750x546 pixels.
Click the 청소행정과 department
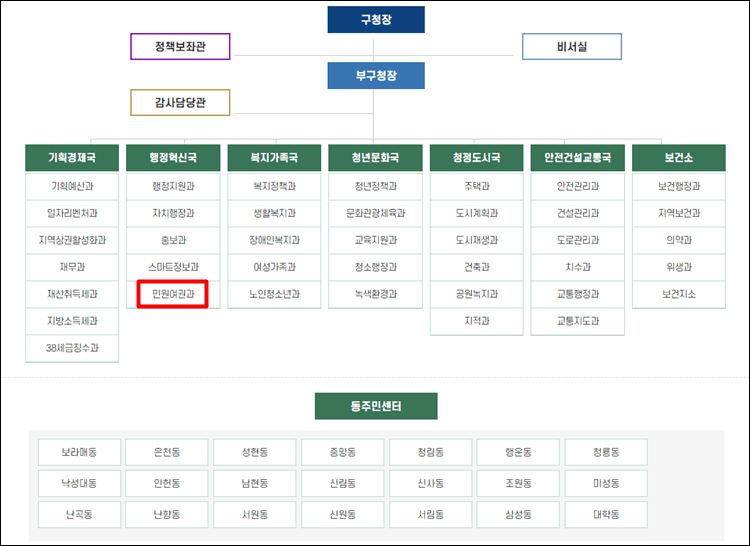(375, 267)
